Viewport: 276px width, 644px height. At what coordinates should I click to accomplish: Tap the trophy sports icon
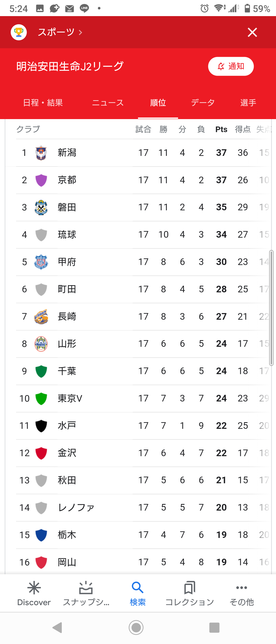point(19,32)
